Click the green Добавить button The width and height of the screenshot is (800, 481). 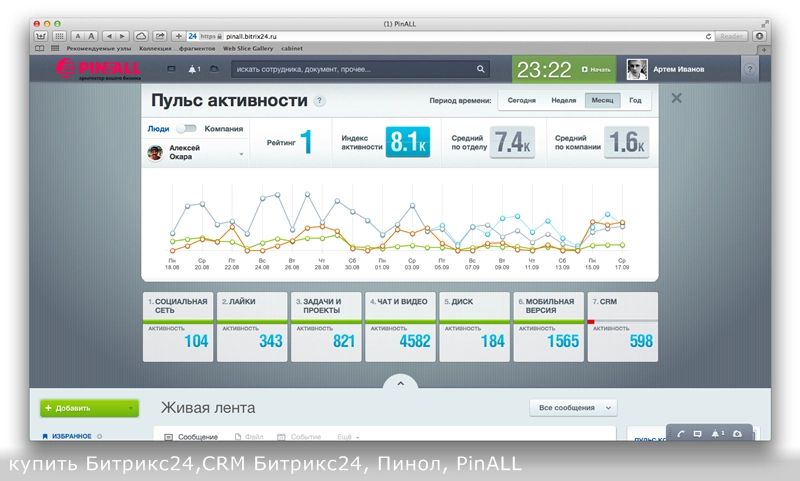tap(89, 408)
